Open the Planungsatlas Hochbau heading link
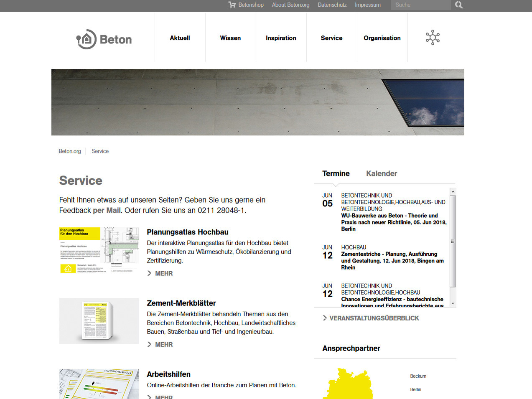Image resolution: width=532 pixels, height=399 pixels. (188, 232)
